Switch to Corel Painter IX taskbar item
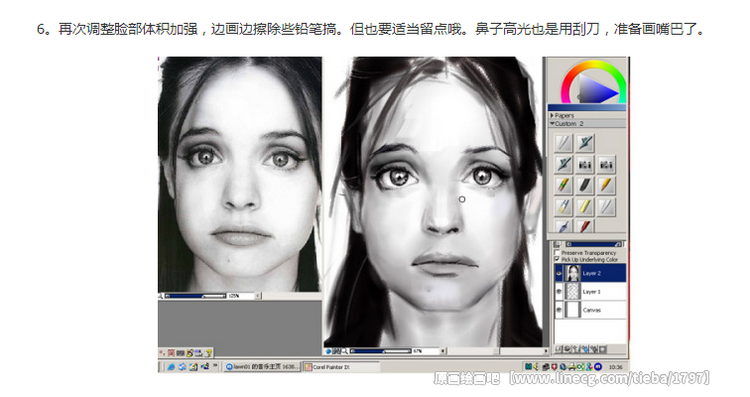 pos(342,367)
